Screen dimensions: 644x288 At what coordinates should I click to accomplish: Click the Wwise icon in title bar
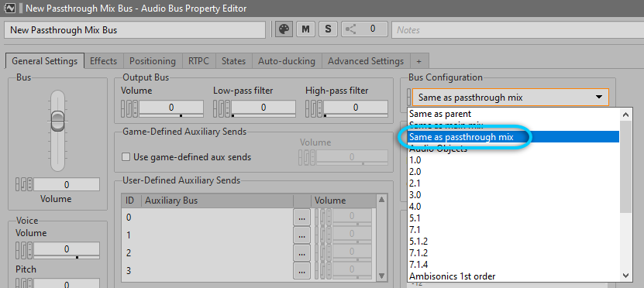tap(9, 8)
